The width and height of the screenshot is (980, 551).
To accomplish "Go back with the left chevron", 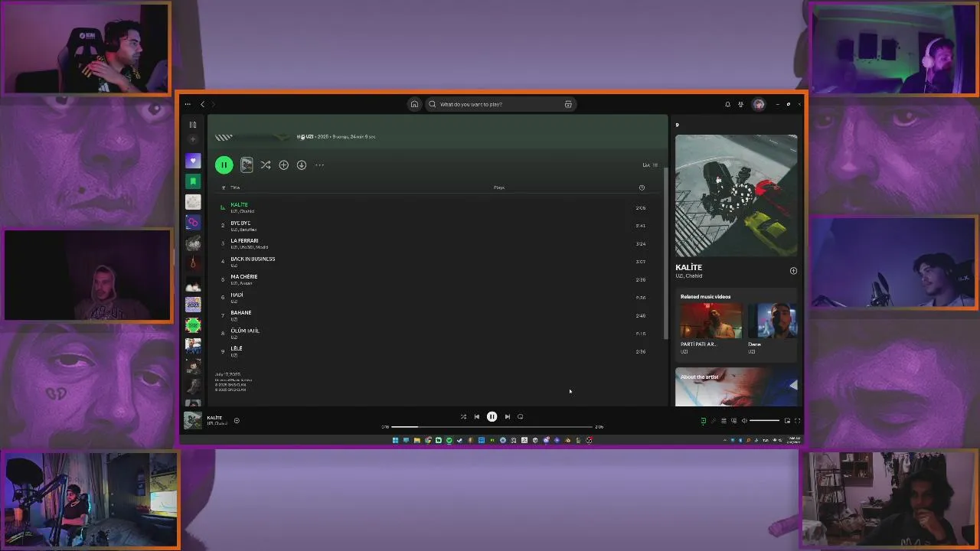I will point(203,104).
